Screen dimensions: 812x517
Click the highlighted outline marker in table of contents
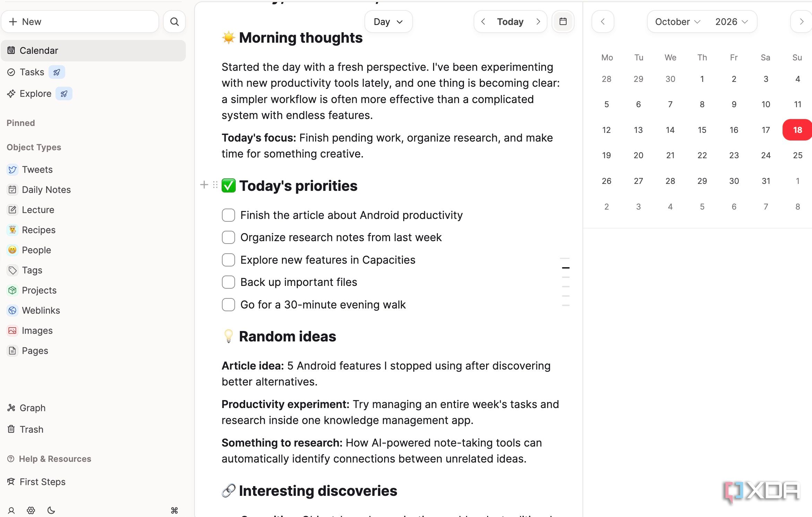[566, 268]
